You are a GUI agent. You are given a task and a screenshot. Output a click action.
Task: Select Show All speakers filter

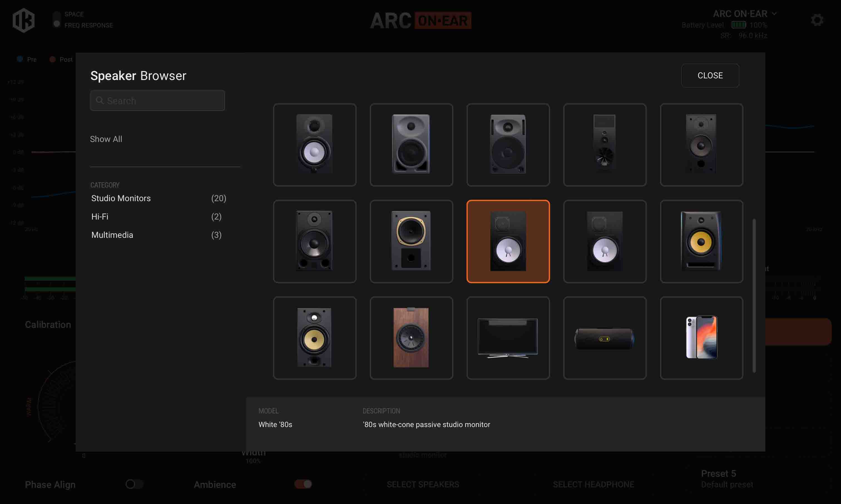coord(106,139)
